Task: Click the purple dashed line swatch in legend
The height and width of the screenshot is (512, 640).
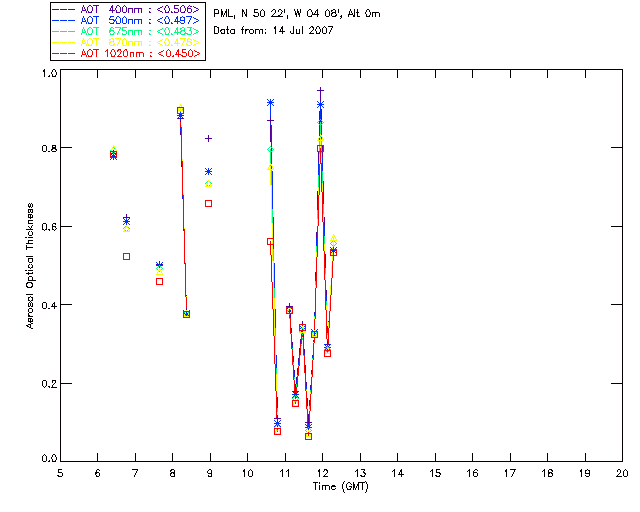Action: coord(64,10)
